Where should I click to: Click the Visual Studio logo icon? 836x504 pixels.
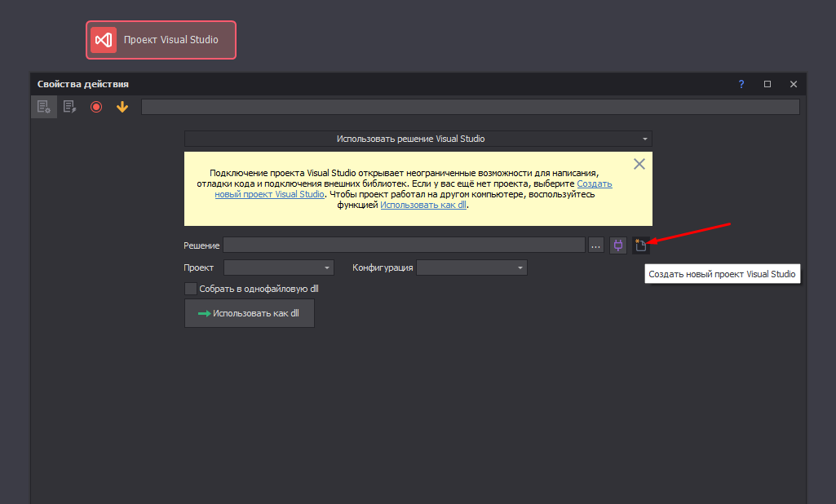click(x=104, y=40)
